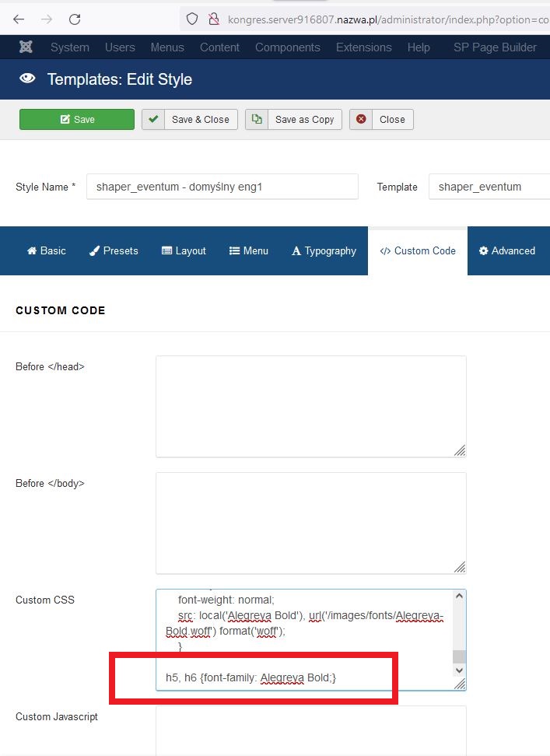The width and height of the screenshot is (550, 756).
Task: Open the Users menu
Action: 120,47
